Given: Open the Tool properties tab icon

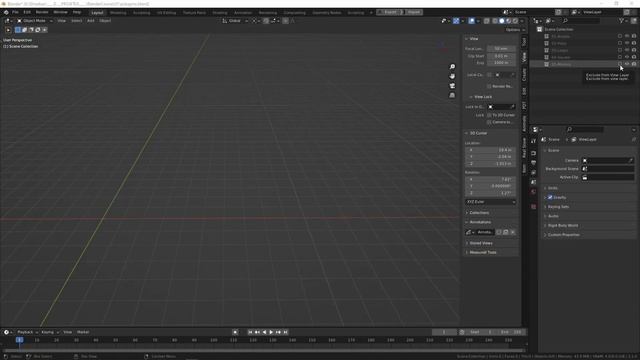Looking at the screenshot, I should point(533,141).
